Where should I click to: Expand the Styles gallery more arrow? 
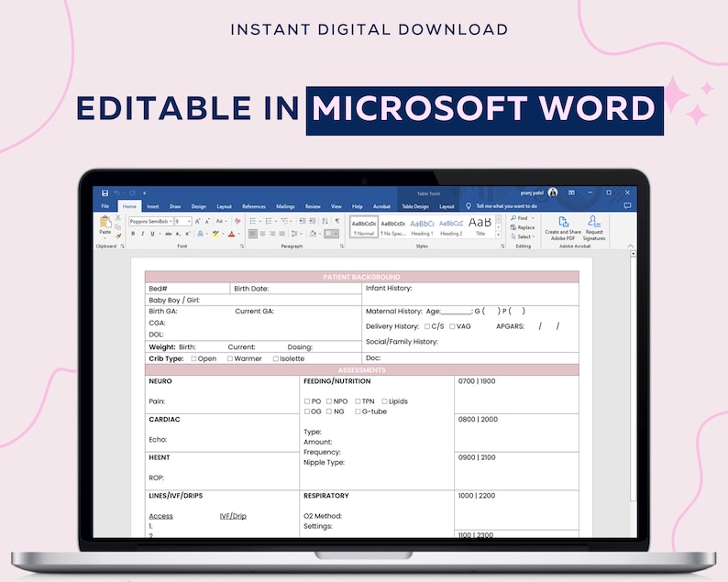[x=498, y=236]
